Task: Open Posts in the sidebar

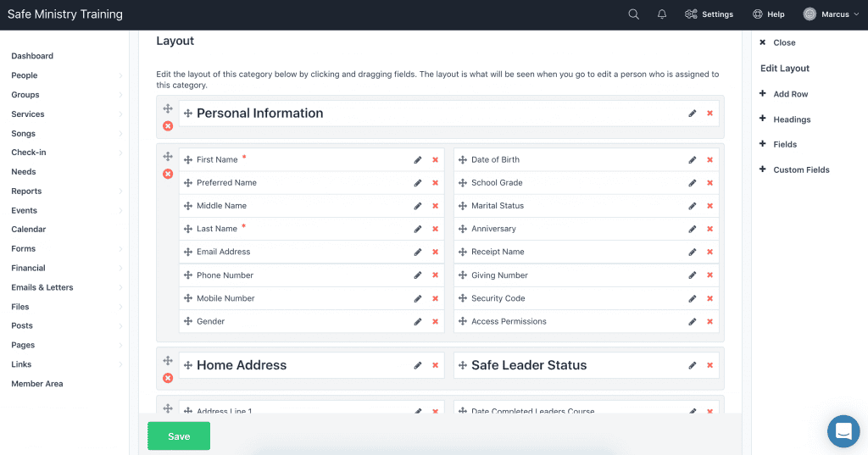Action: [21, 325]
